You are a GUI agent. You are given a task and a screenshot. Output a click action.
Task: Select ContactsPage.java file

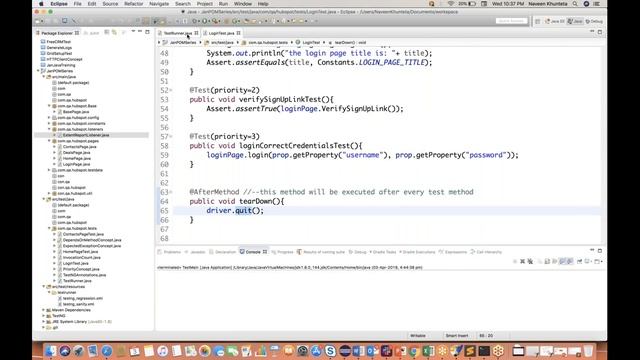point(80,147)
